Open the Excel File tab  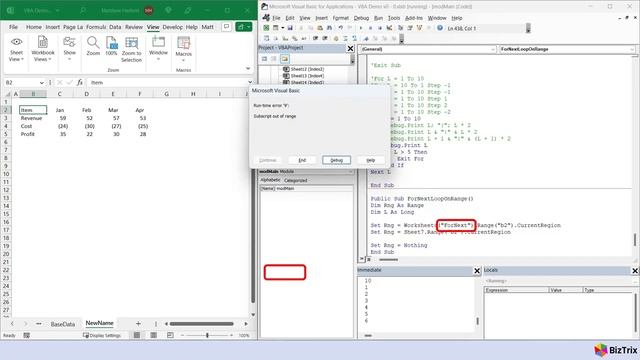point(13,27)
